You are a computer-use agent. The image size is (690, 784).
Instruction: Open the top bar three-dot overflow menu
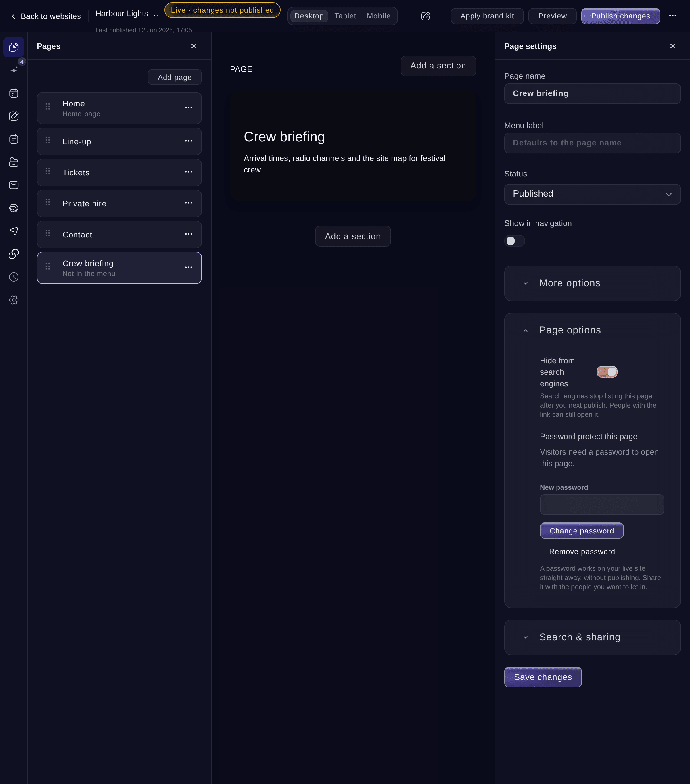672,16
